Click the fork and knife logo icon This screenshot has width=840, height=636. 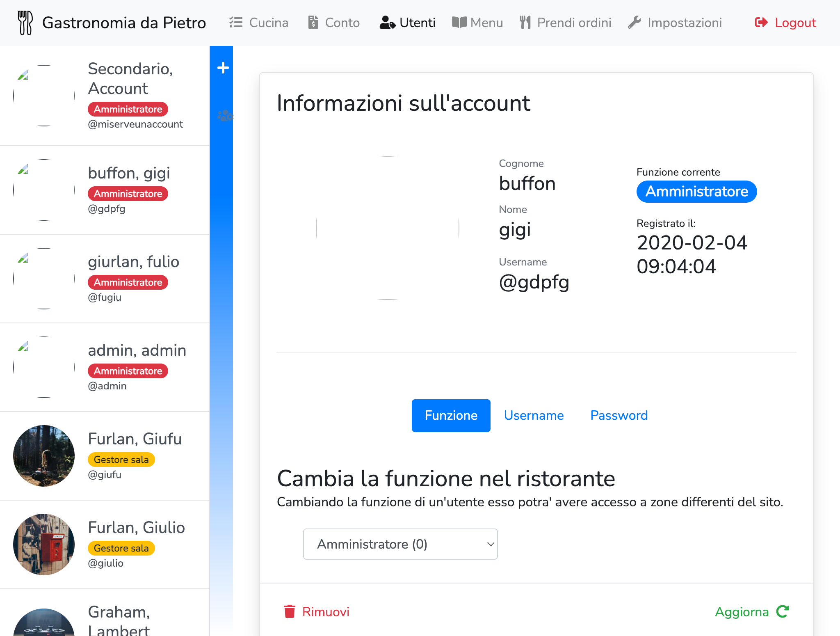[x=25, y=23]
